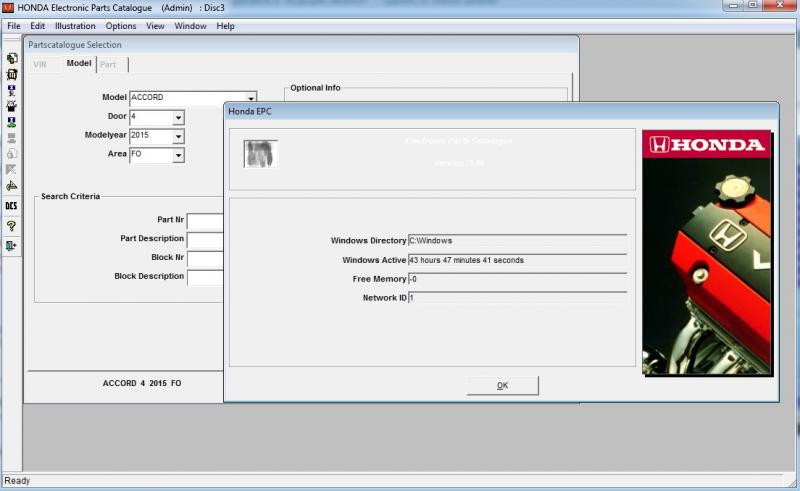Click OK in the Honda EPC dialog
Viewport: 800px width, 491px height.
click(x=503, y=385)
